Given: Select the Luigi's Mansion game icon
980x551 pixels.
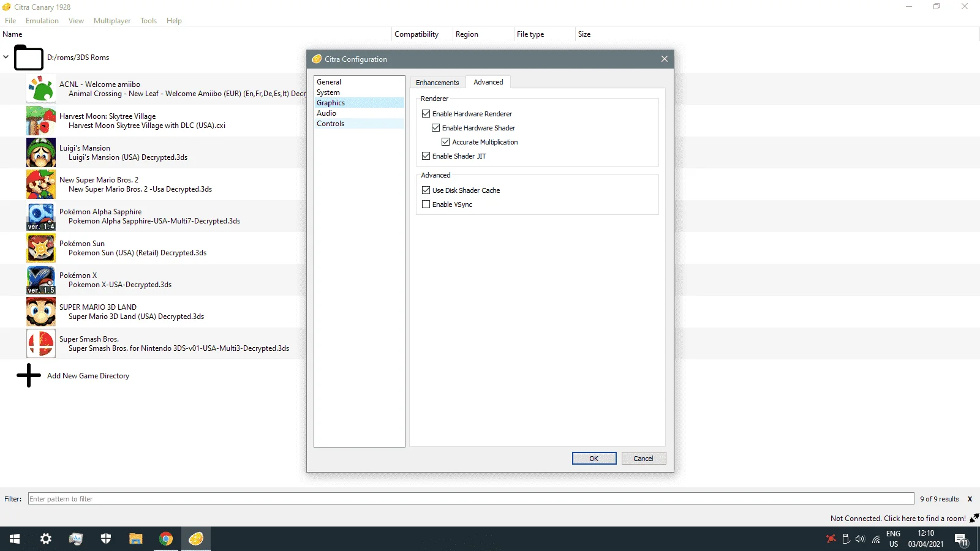Looking at the screenshot, I should coord(41,152).
